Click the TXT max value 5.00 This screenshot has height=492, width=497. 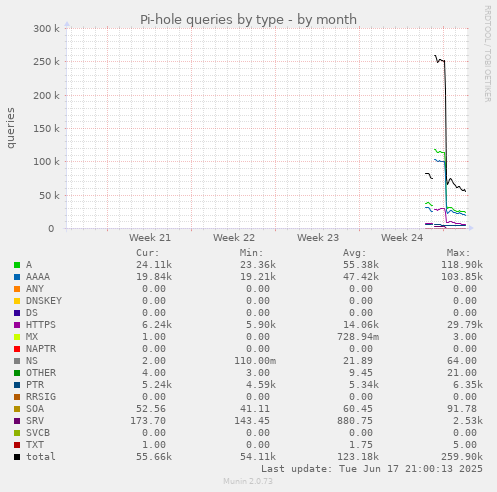coord(465,445)
